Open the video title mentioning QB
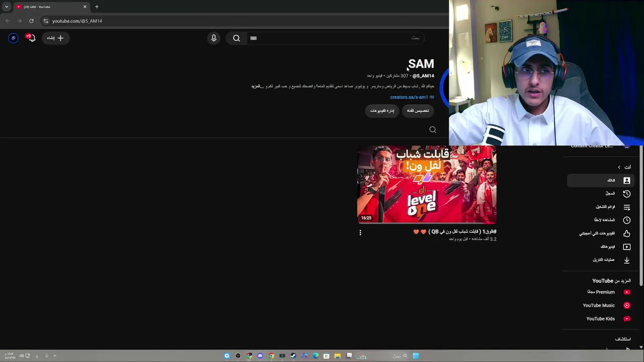Viewport: 644px width, 362px height. click(x=455, y=232)
